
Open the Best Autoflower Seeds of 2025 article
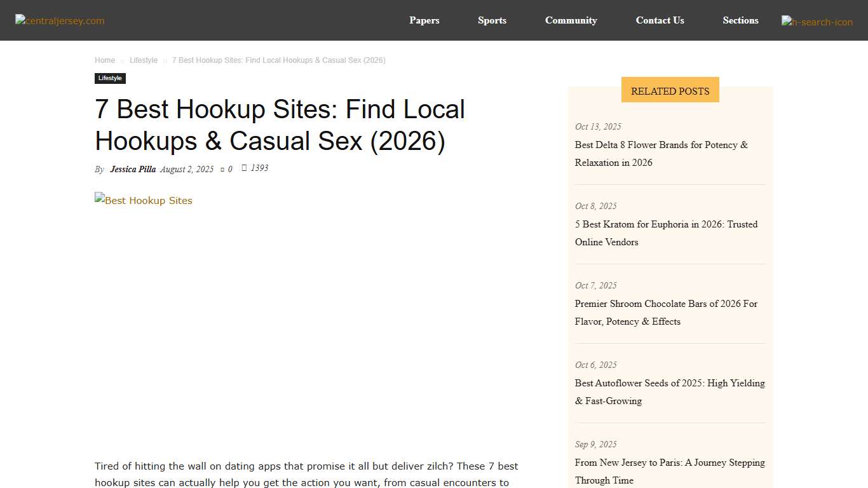[x=669, y=391]
